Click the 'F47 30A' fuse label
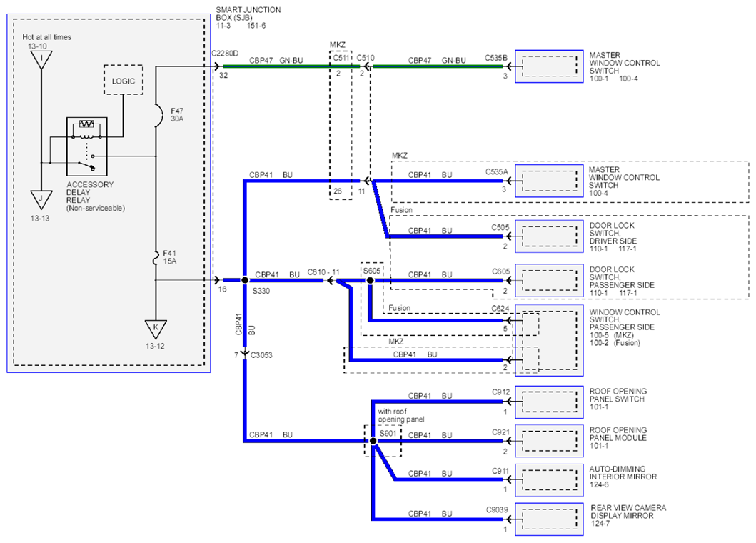 (x=177, y=115)
